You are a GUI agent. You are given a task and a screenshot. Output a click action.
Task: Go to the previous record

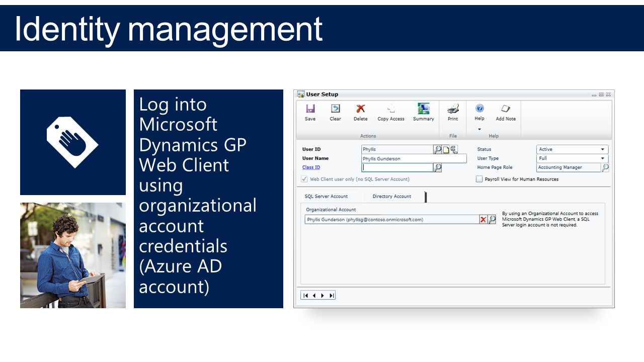[x=314, y=296]
